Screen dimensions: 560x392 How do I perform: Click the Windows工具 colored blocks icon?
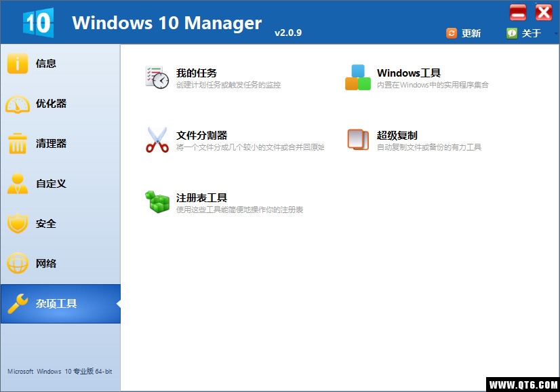pyautogui.click(x=358, y=77)
